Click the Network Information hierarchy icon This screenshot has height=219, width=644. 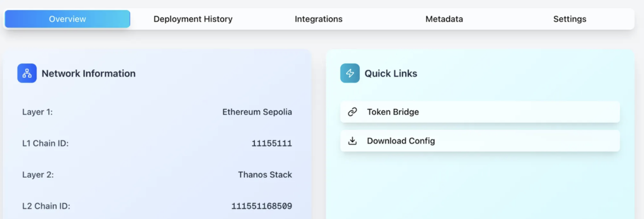coord(27,73)
